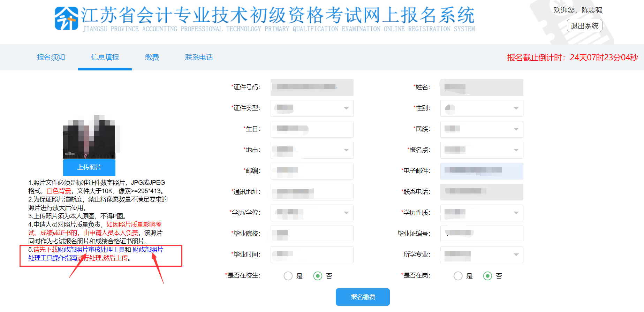Open the 所学专业 dropdown
644x312 pixels.
[482, 255]
